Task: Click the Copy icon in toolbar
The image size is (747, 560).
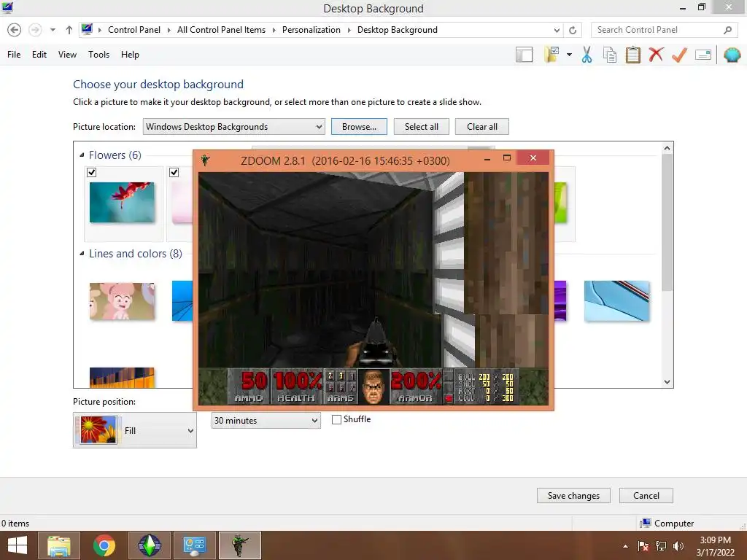Action: [610, 54]
